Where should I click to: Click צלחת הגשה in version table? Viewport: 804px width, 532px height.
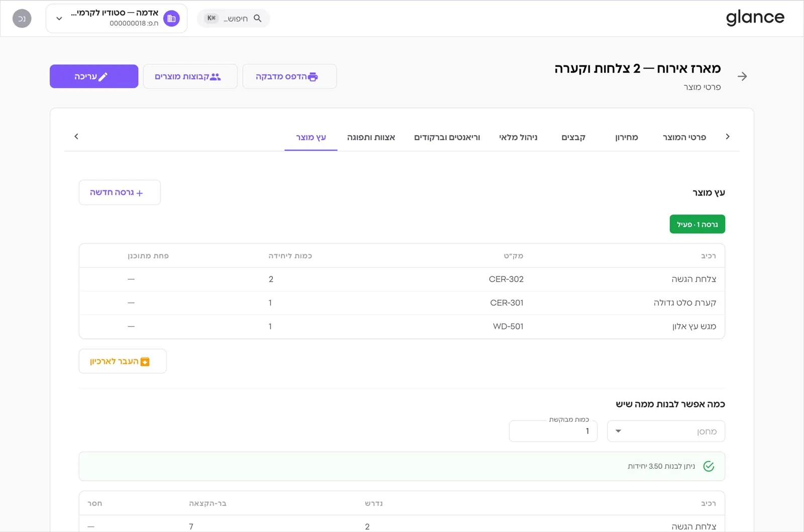point(693,279)
